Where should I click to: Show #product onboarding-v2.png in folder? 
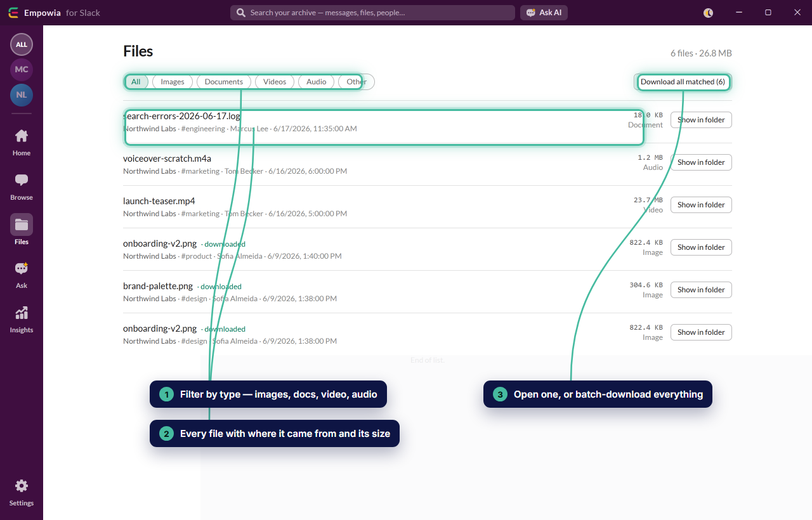tap(701, 247)
